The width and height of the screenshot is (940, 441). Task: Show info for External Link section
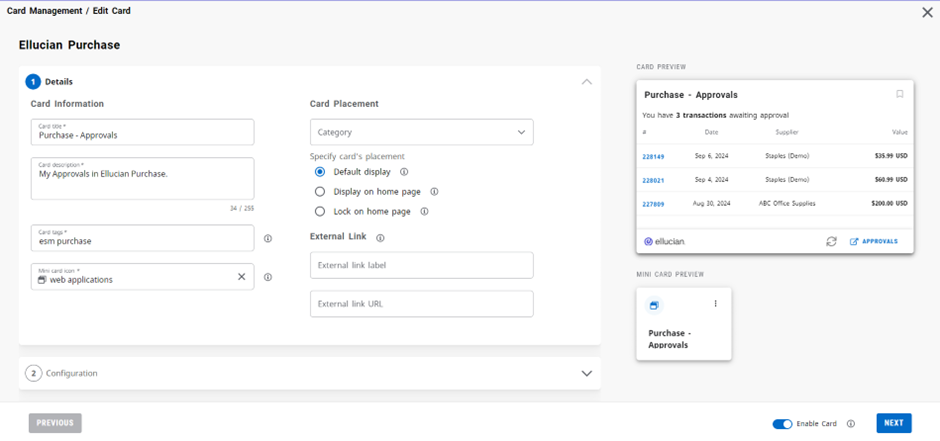pos(380,238)
